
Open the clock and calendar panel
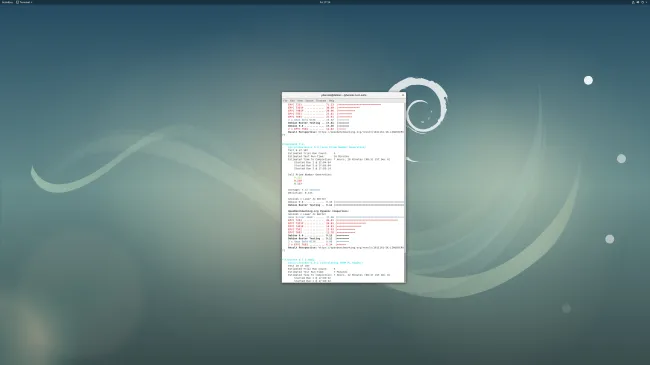pos(325,2)
